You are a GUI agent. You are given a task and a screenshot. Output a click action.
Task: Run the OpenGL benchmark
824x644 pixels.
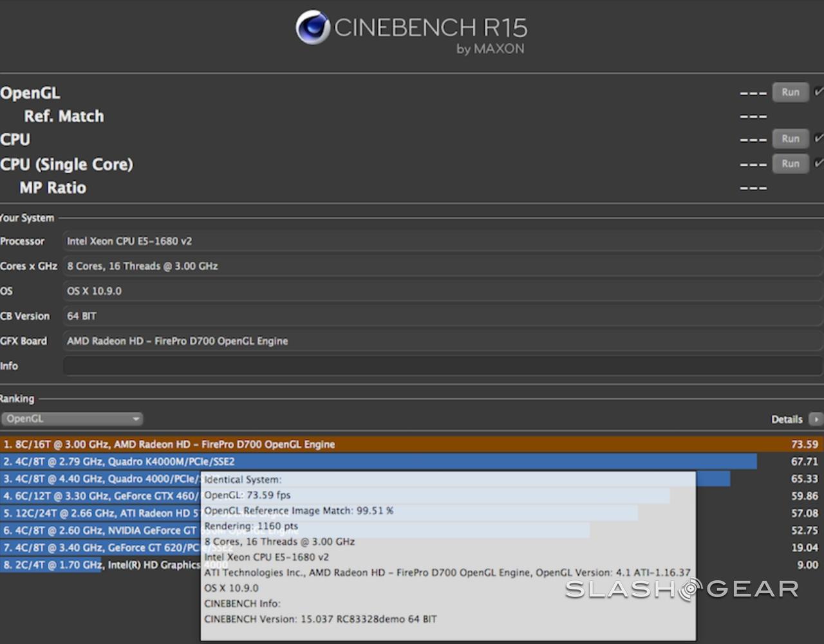(790, 93)
